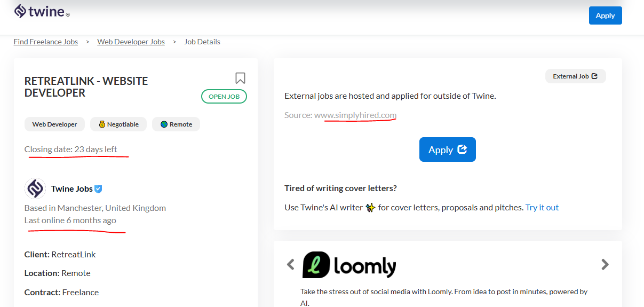Click the Twine logo in header

pyautogui.click(x=42, y=11)
